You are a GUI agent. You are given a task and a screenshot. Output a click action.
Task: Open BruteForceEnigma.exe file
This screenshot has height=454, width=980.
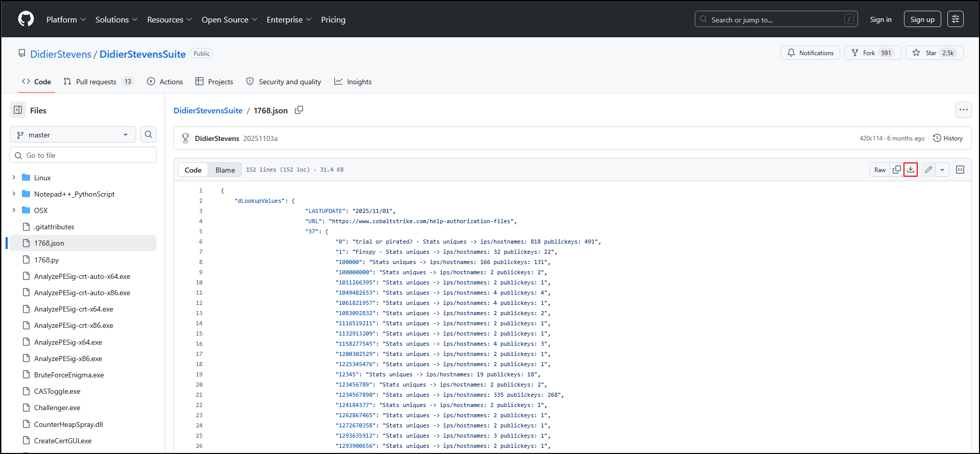(69, 375)
